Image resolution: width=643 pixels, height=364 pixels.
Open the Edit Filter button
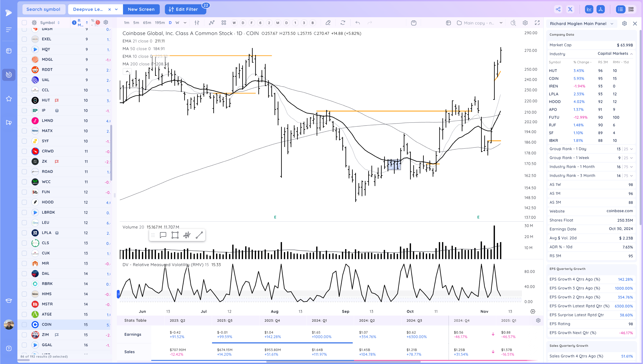(x=185, y=9)
